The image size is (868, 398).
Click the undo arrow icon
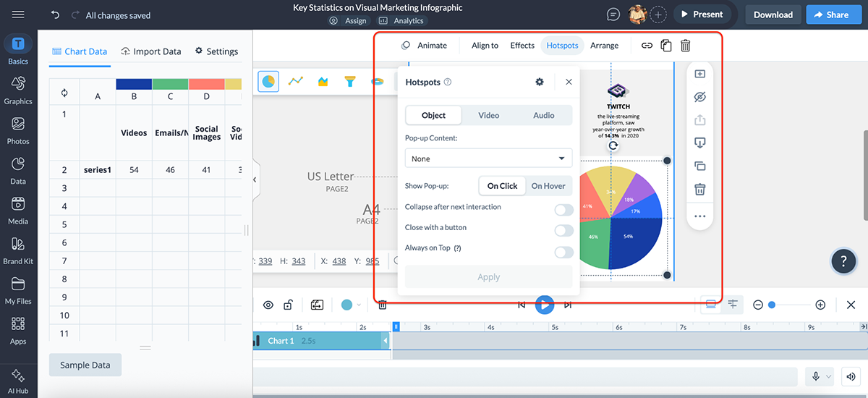click(56, 14)
